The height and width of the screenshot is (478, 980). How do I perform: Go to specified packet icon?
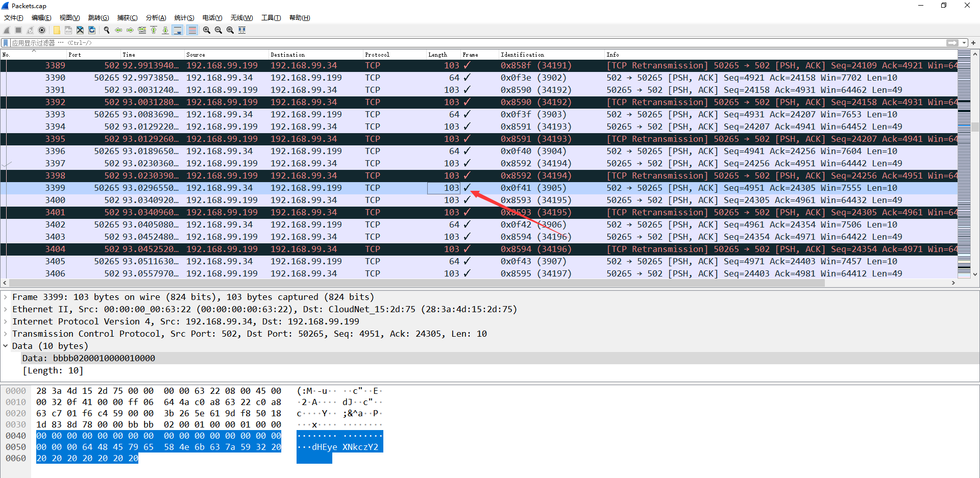click(142, 30)
